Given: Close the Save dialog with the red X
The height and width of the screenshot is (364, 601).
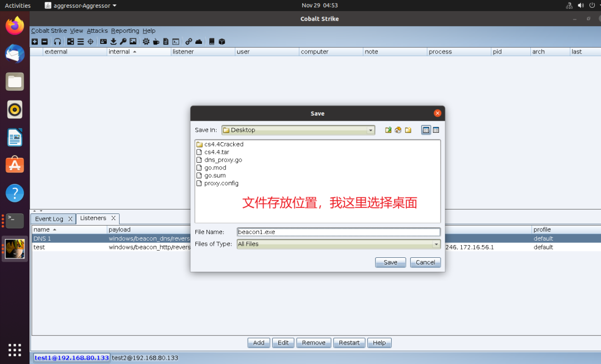Looking at the screenshot, I should coord(437,113).
